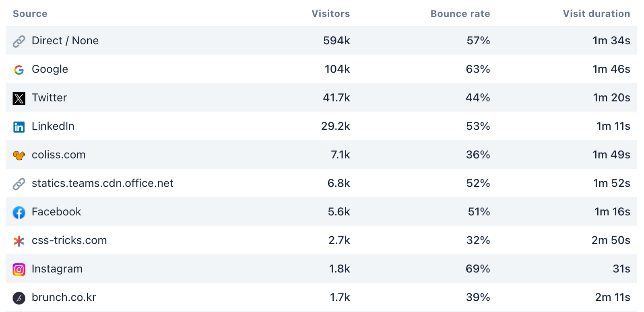644x312 pixels.
Task: Click the Facebook logo icon
Action: click(19, 212)
